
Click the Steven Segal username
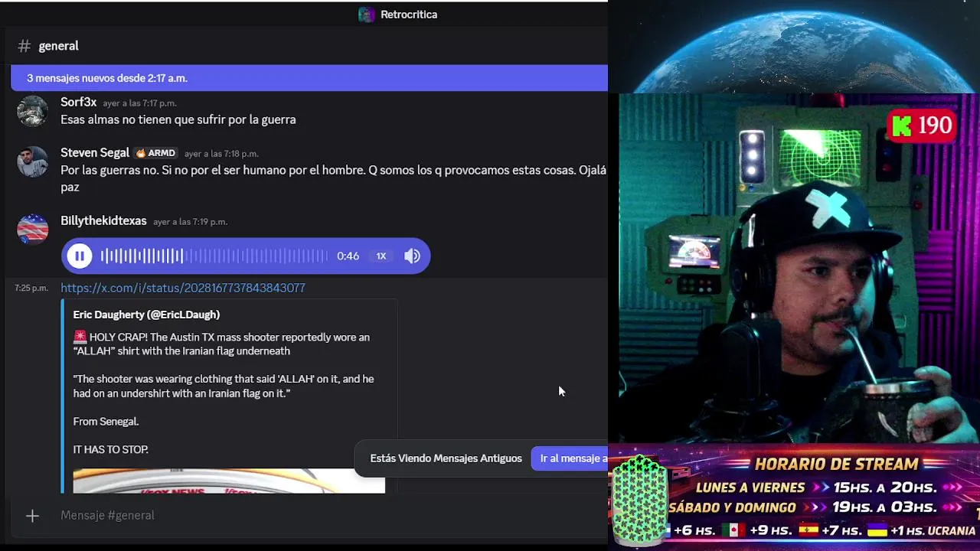click(95, 153)
